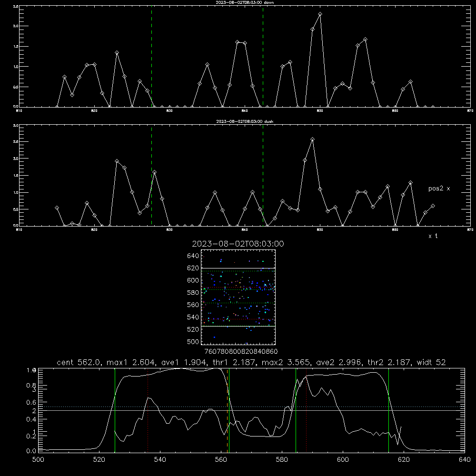The width and height of the screenshot is (476, 476).
Task: Click the '600' x-axis label of the bottom plot
Action: pyautogui.click(x=343, y=460)
